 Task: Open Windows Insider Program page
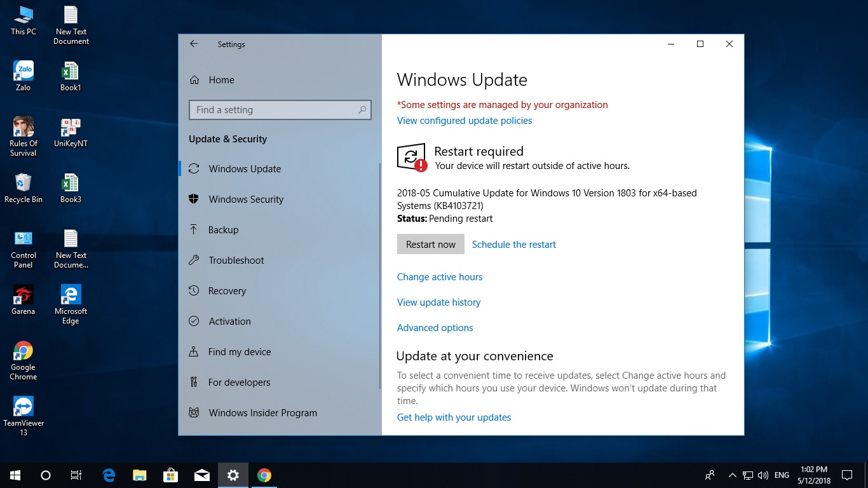pos(280,413)
